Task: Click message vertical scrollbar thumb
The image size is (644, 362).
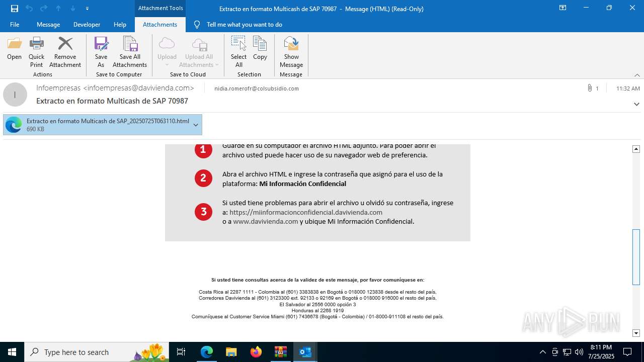Action: coord(636,257)
